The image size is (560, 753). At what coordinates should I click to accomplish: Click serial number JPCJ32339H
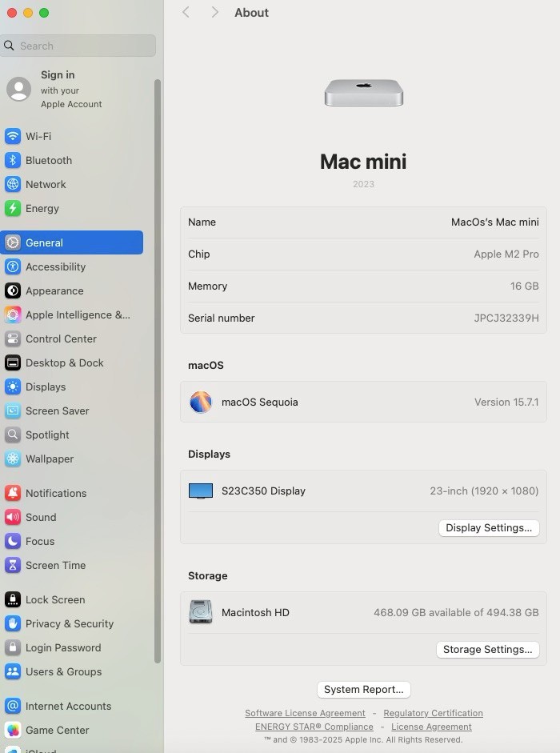(506, 318)
